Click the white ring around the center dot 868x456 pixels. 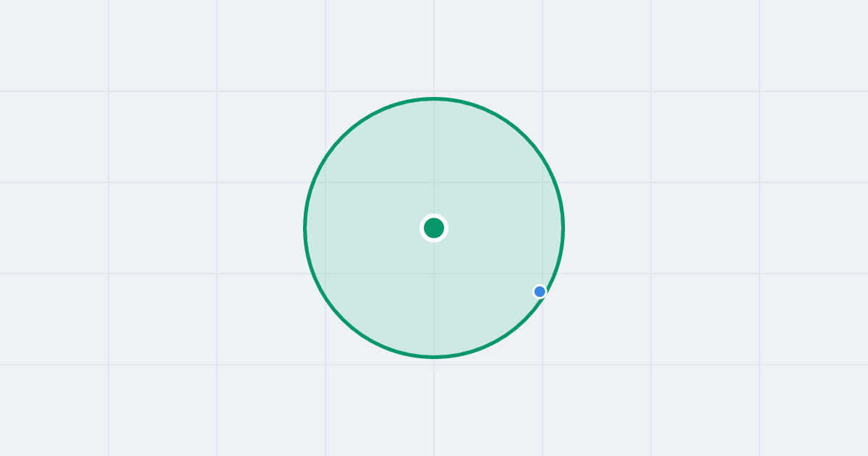pos(434,216)
